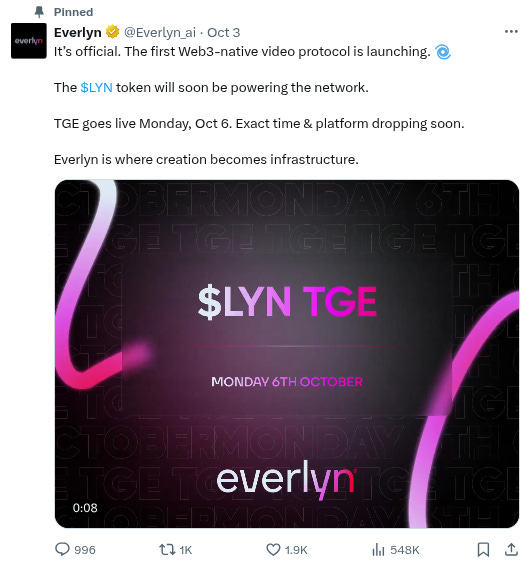Image resolution: width=532 pixels, height=562 pixels.
Task: Click the reply speech bubble icon
Action: coord(62,549)
